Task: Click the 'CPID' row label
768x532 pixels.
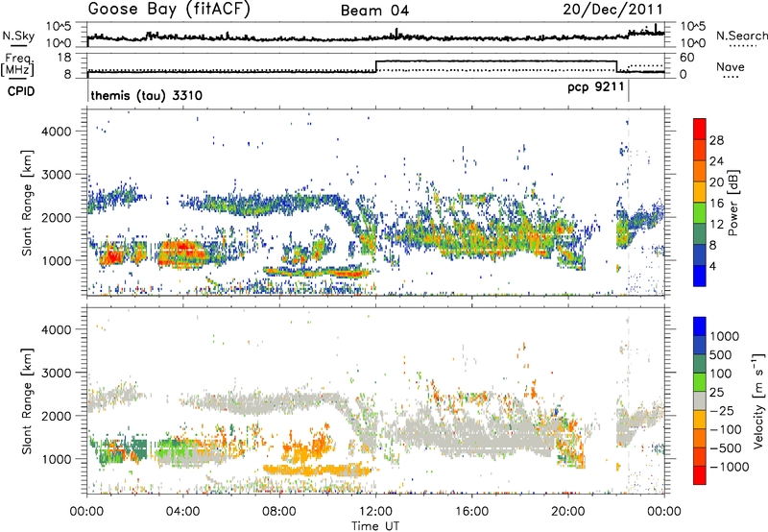Action: [x=21, y=91]
